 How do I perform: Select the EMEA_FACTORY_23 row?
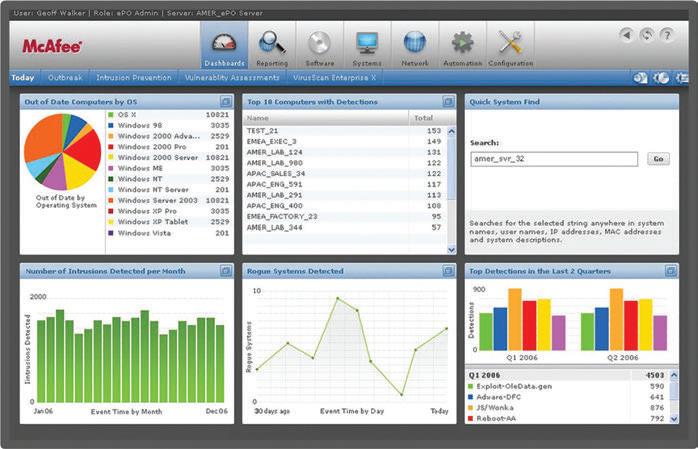344,216
